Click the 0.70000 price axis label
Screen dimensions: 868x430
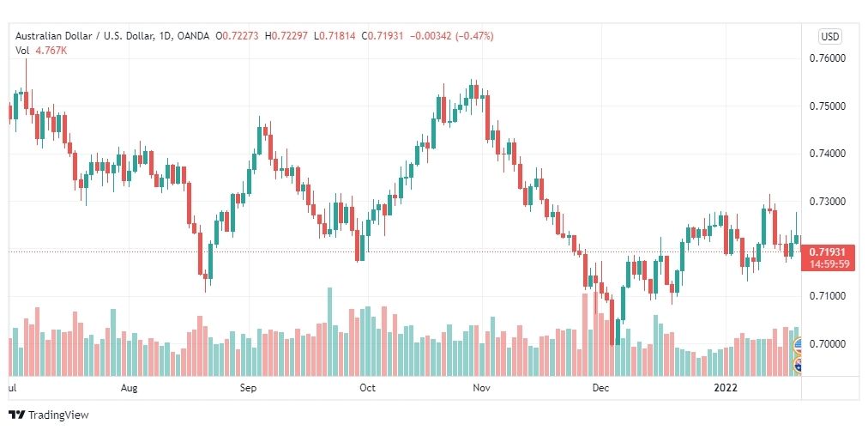(829, 344)
